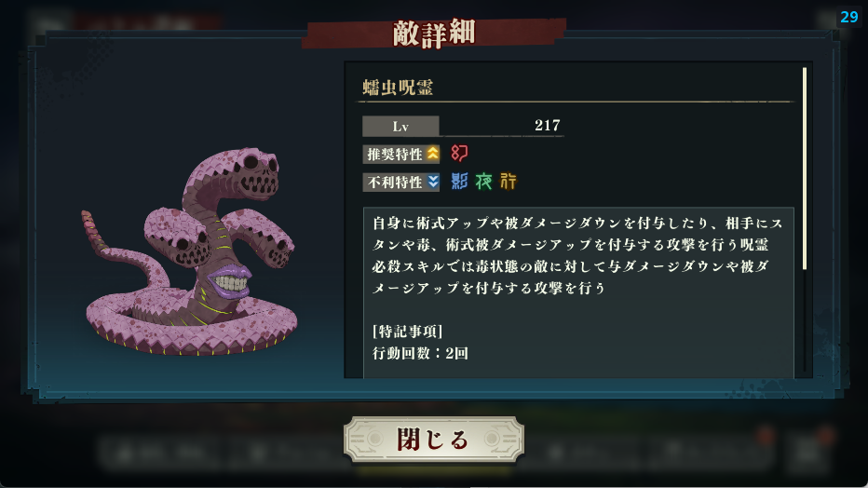The image size is (868, 488).
Task: Click the 行動回数：2回 line
Action: [x=420, y=353]
